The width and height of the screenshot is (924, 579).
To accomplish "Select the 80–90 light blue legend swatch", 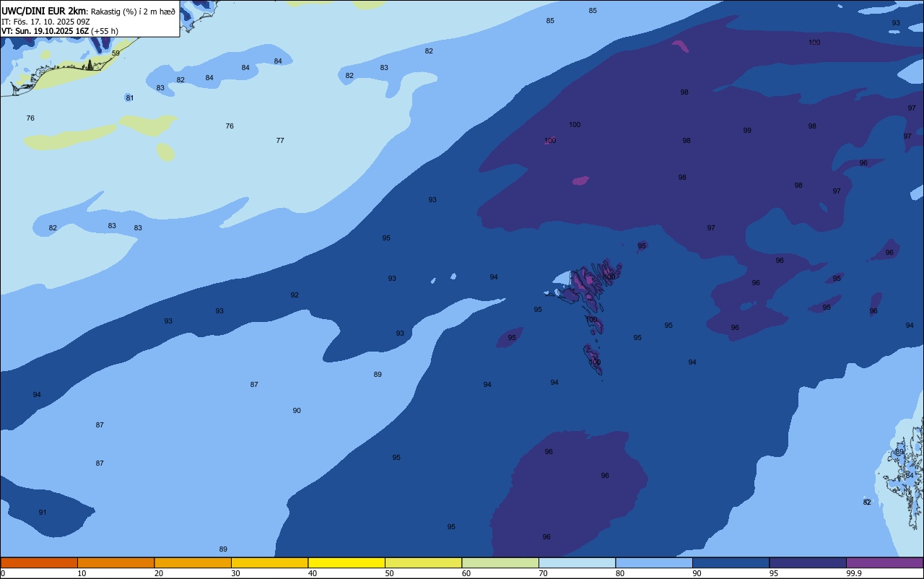I will click(x=654, y=562).
